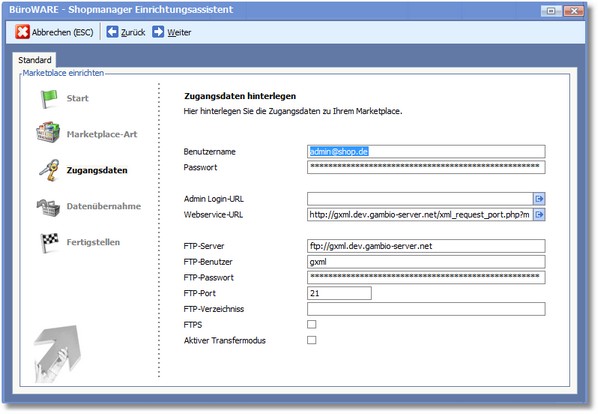Go to the Datenübernahme wizard step
The image size is (598, 414).
[x=104, y=206]
